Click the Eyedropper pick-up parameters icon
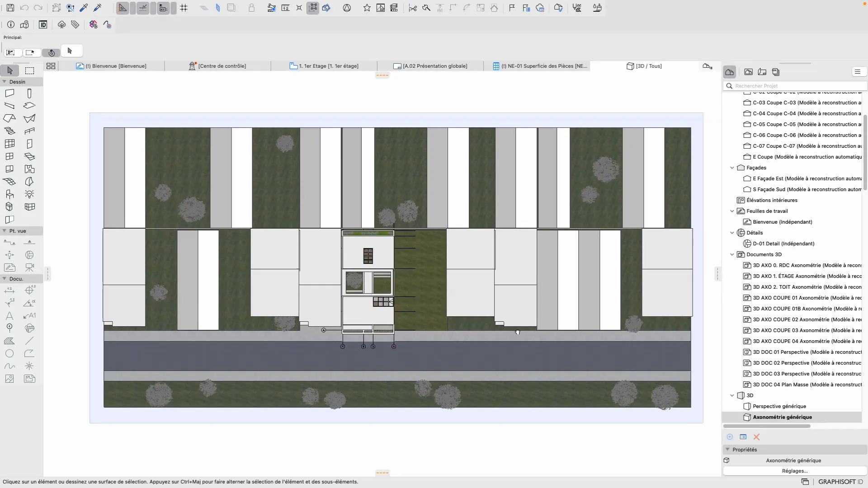The image size is (868, 488). coord(84,8)
